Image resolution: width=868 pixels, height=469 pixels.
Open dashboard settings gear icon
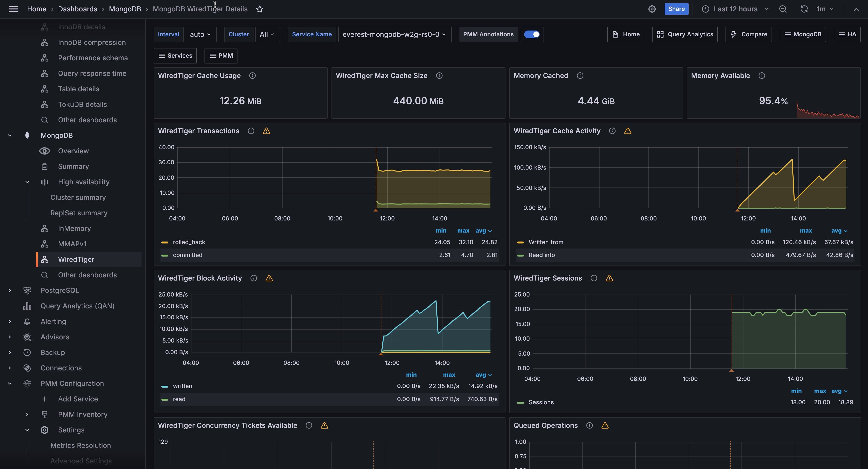pyautogui.click(x=652, y=9)
